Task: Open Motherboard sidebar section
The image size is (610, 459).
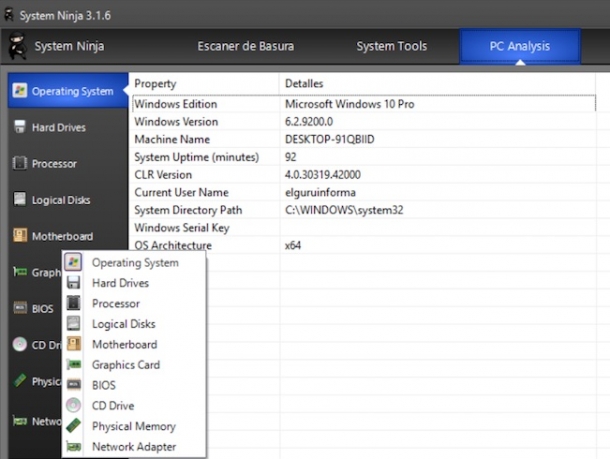Action: coord(68,236)
